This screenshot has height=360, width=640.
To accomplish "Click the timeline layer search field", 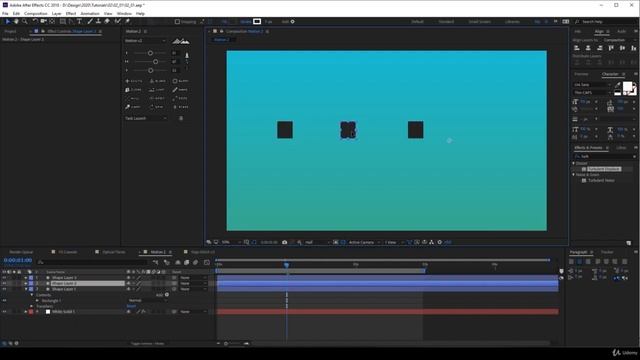I will pyautogui.click(x=92, y=262).
